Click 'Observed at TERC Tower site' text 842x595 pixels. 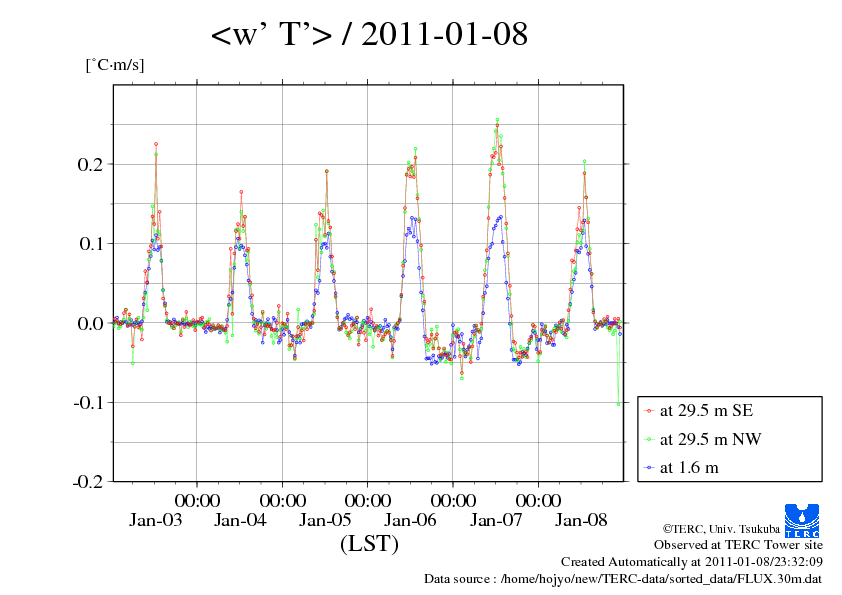(738, 545)
